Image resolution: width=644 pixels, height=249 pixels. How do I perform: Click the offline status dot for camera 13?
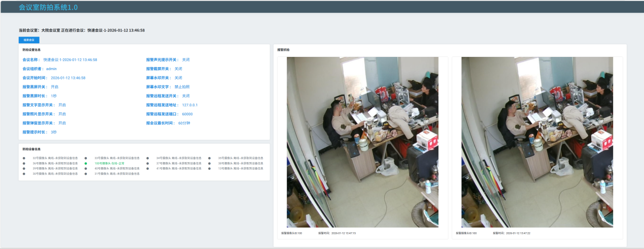tap(210, 168)
